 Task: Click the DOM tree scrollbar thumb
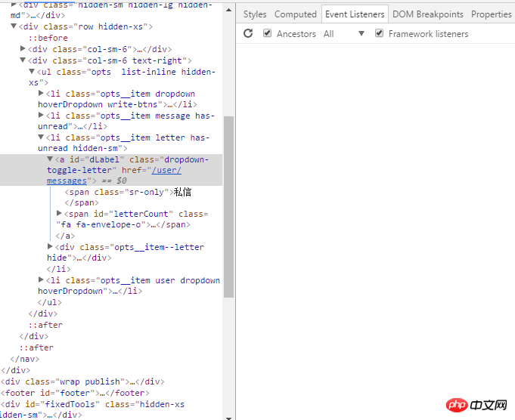[x=228, y=207]
